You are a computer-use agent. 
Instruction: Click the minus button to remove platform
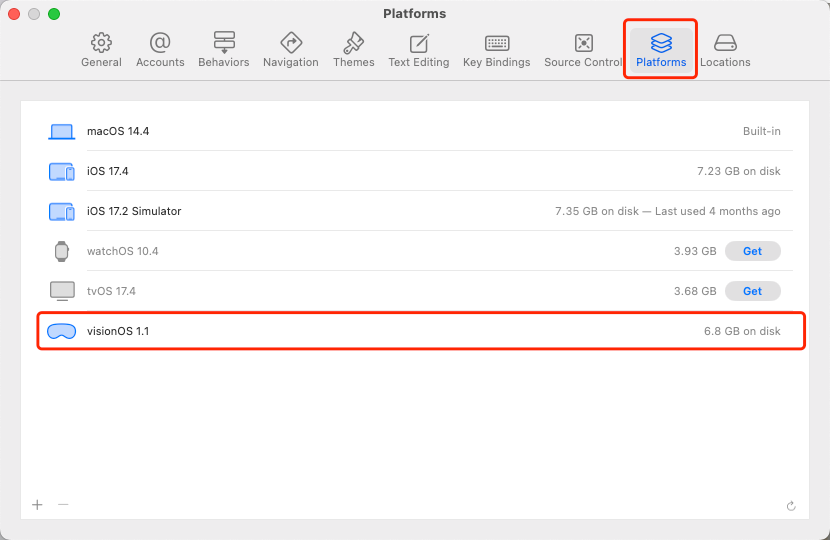[63, 505]
